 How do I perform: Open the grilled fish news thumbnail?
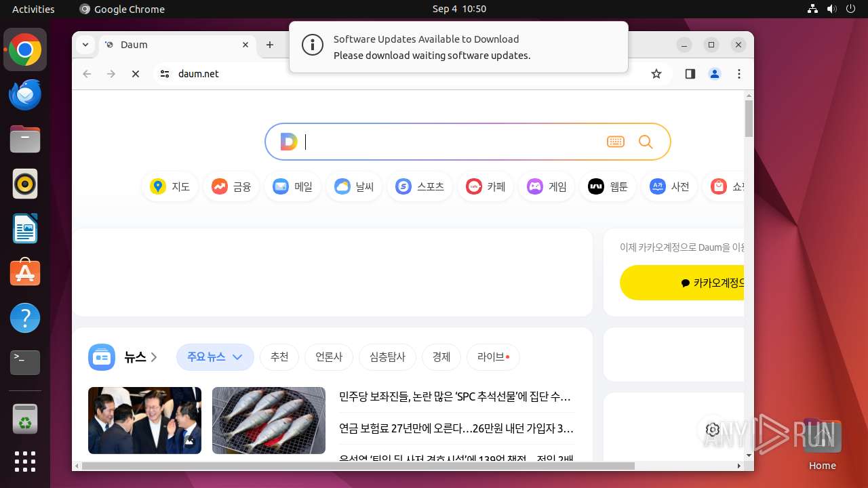coord(269,420)
